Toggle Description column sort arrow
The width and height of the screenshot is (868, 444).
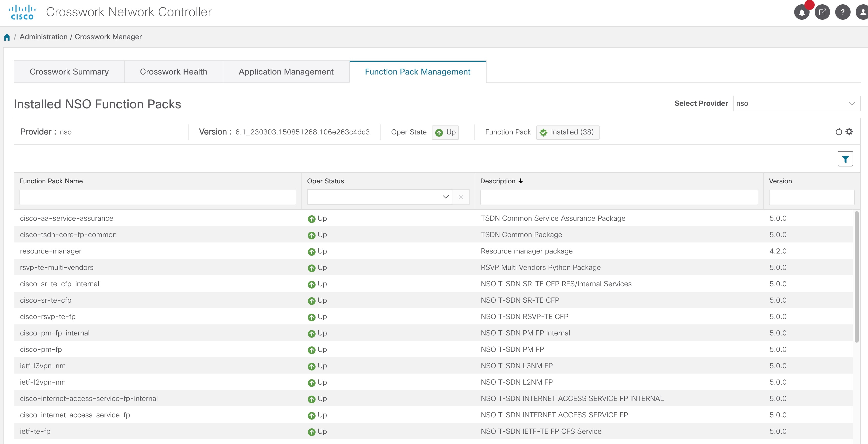coord(521,181)
